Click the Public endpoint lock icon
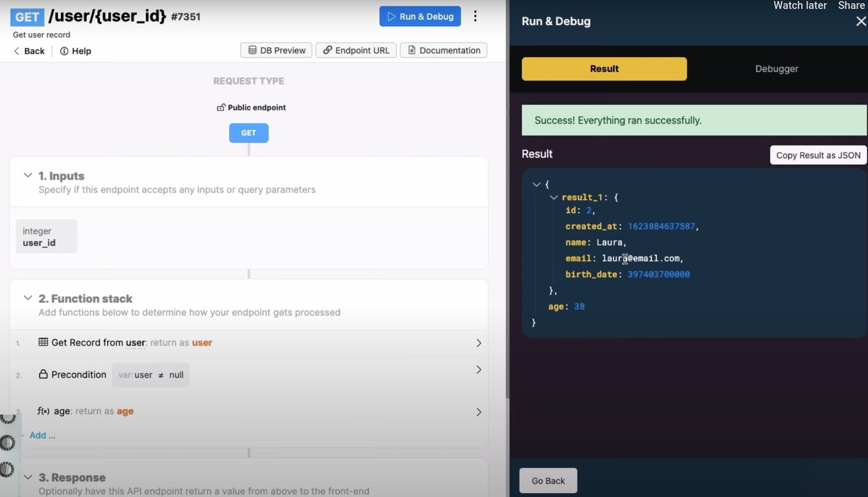 [x=221, y=107]
